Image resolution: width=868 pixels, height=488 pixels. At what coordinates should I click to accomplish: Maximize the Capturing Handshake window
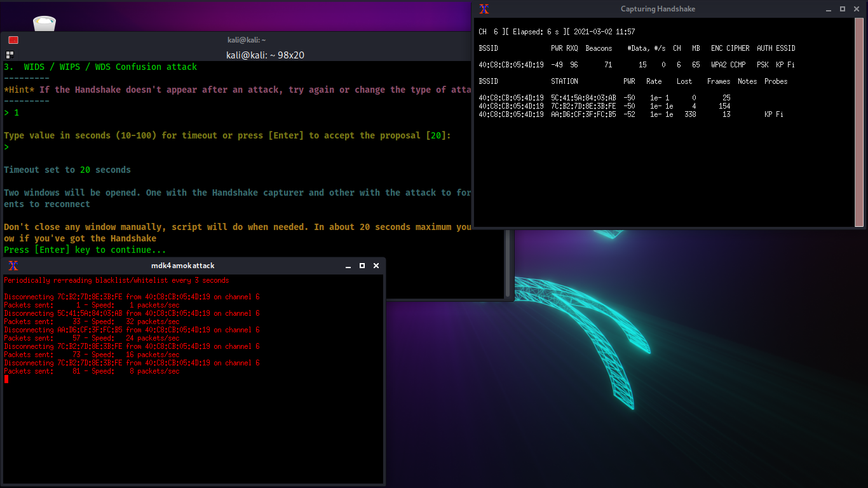[843, 9]
